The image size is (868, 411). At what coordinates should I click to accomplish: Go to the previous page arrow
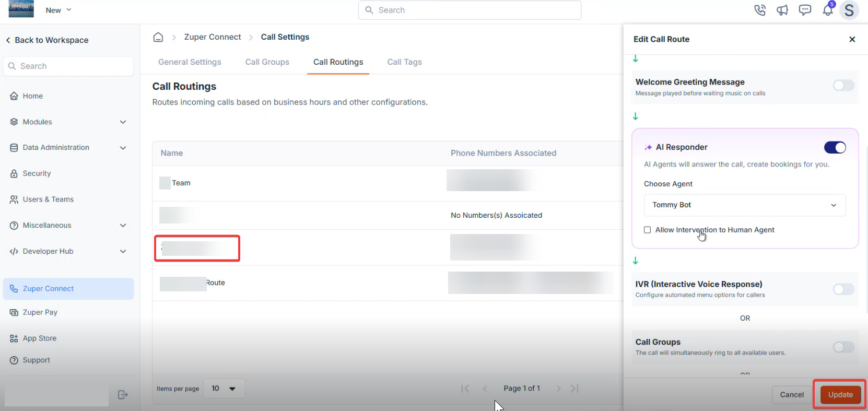click(x=485, y=389)
